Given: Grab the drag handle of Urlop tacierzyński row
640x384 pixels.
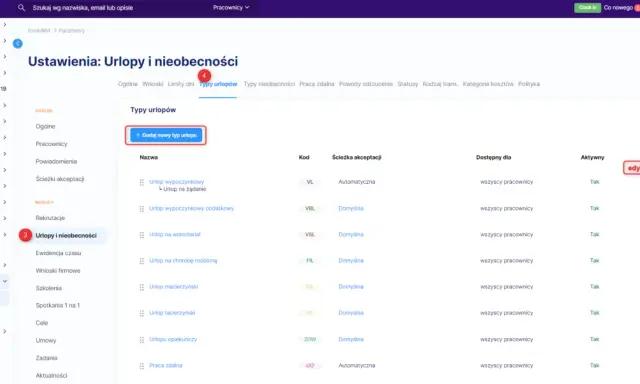Looking at the screenshot, I should coord(142,313).
